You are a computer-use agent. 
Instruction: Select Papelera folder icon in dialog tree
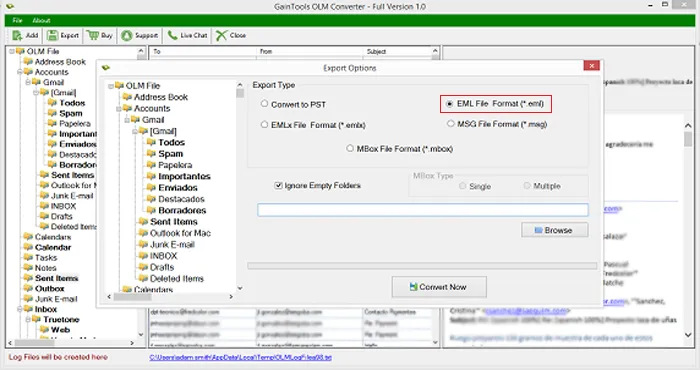tap(151, 165)
